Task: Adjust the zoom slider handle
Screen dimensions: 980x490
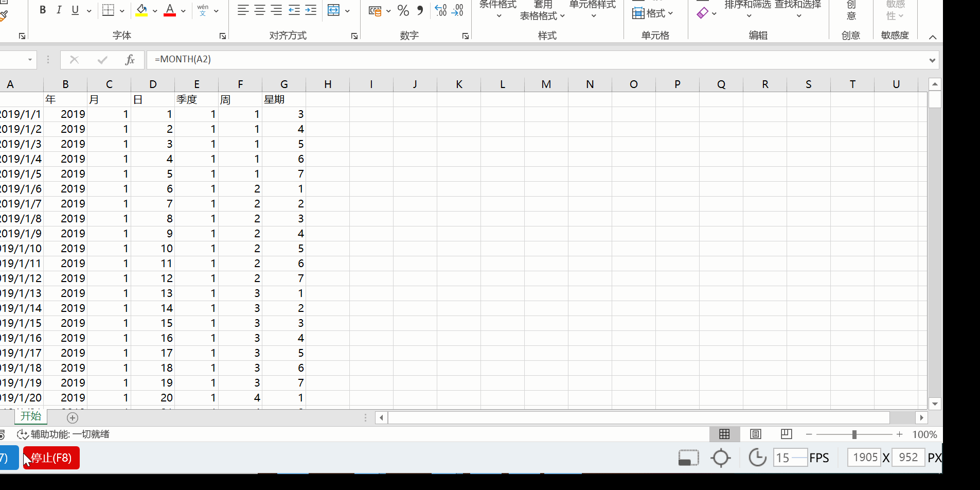Action: (854, 434)
